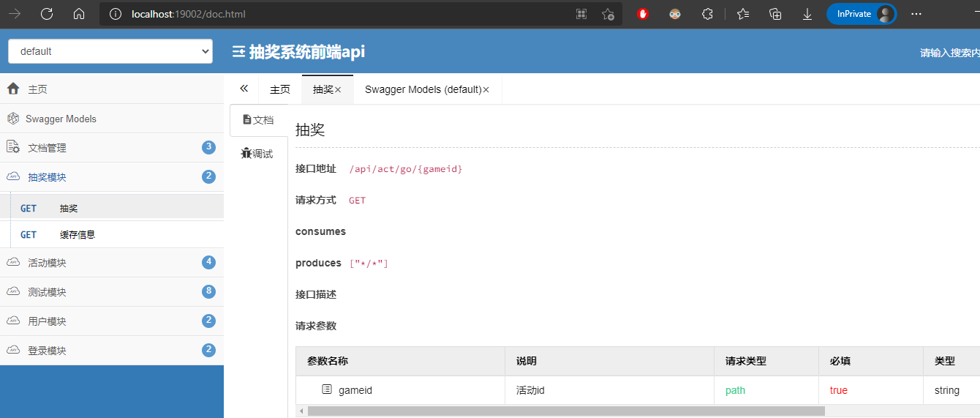
Task: Open Swagger Models in the sidebar
Action: [x=112, y=119]
